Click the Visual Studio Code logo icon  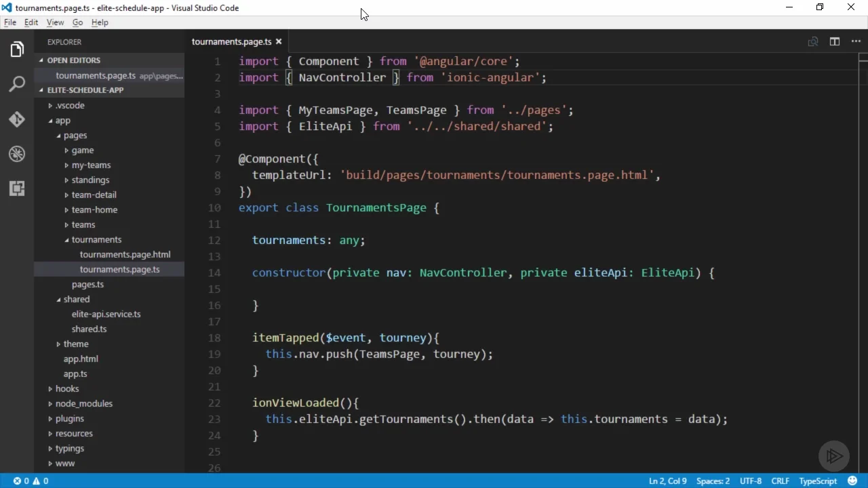coord(7,7)
